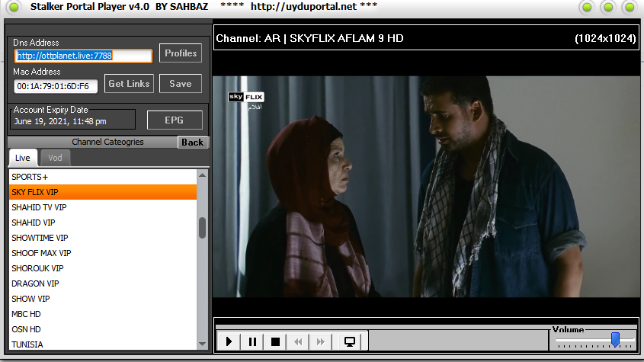Screen dimensions: 644x362
Task: Click the category list scroll down arrow
Action: [202, 344]
